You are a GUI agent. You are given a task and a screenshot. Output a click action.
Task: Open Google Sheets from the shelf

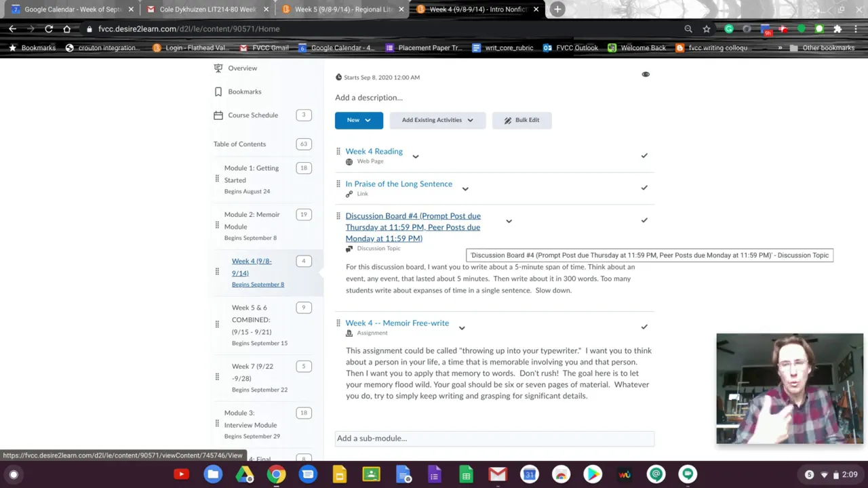tap(466, 474)
